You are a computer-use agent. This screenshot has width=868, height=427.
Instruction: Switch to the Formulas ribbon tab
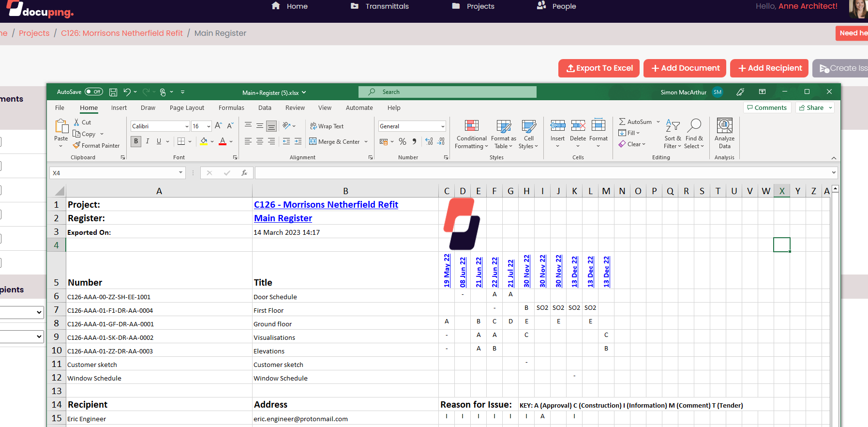(231, 108)
